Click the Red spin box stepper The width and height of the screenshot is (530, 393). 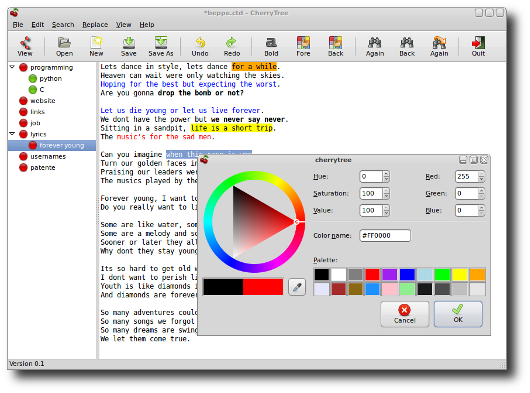481,176
